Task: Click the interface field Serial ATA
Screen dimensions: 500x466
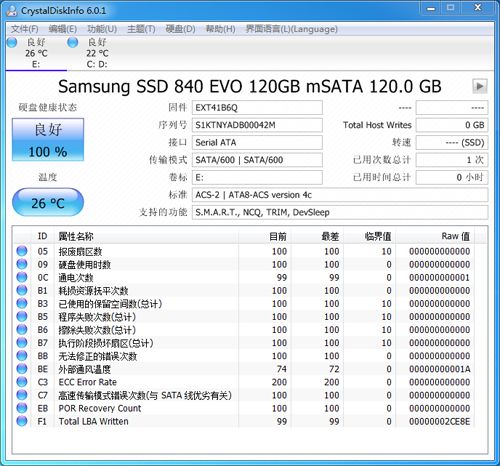Action: (x=257, y=142)
